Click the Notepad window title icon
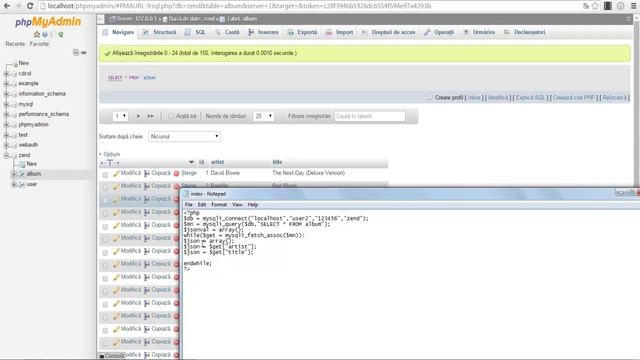 coord(187,194)
